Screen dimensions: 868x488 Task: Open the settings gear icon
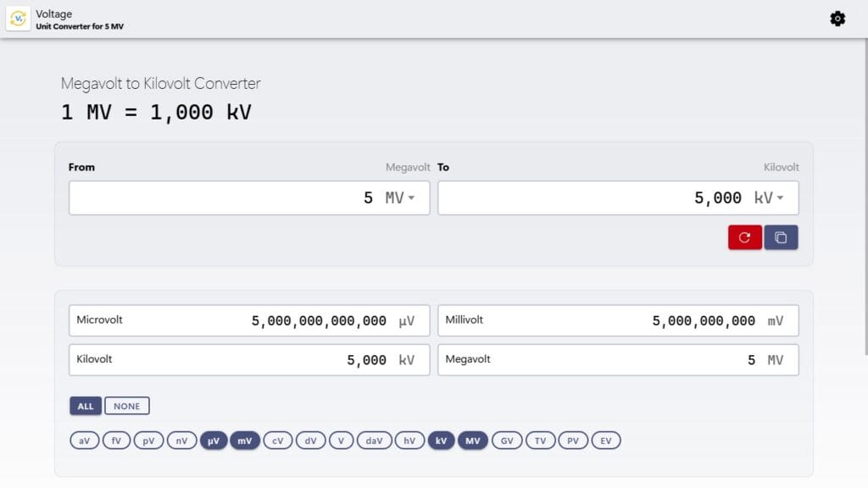point(837,19)
